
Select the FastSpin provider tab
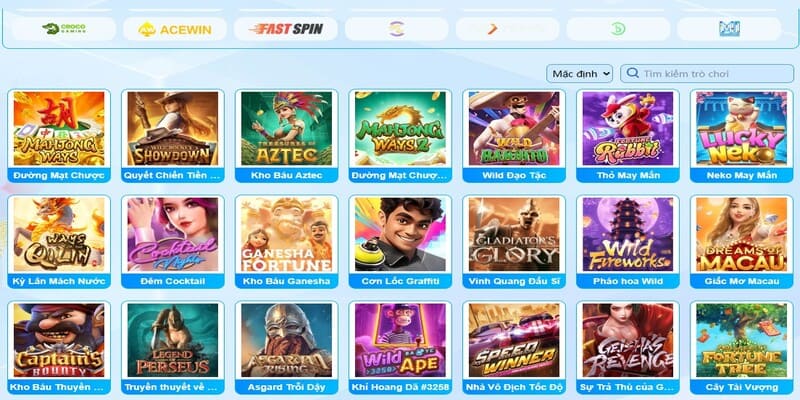286,29
